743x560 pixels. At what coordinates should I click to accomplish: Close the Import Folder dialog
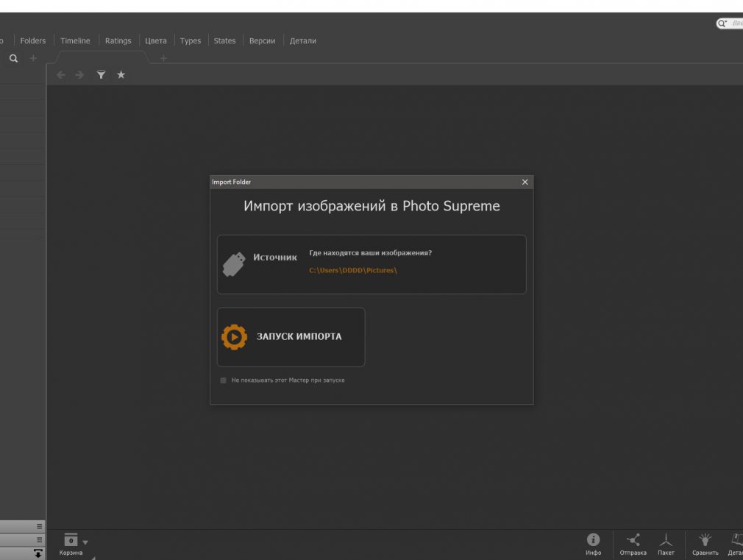click(x=525, y=182)
